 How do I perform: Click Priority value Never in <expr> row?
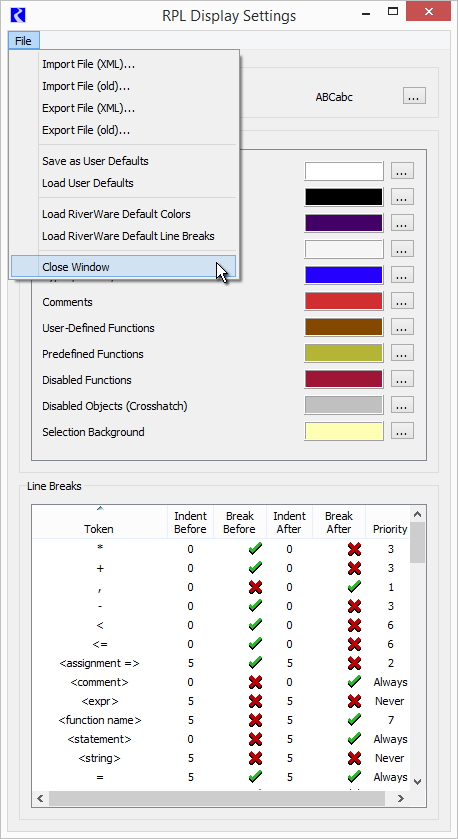click(x=390, y=701)
